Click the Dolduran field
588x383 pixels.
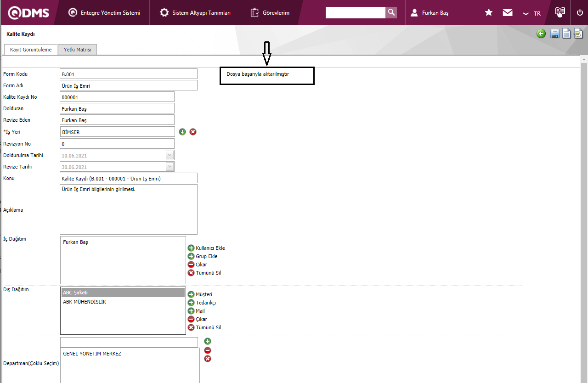coord(117,108)
